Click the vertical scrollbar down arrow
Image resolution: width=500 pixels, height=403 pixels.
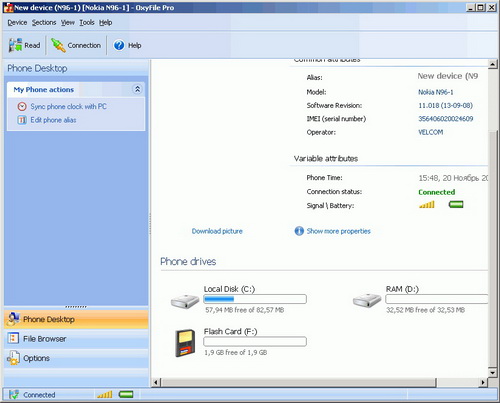493,372
